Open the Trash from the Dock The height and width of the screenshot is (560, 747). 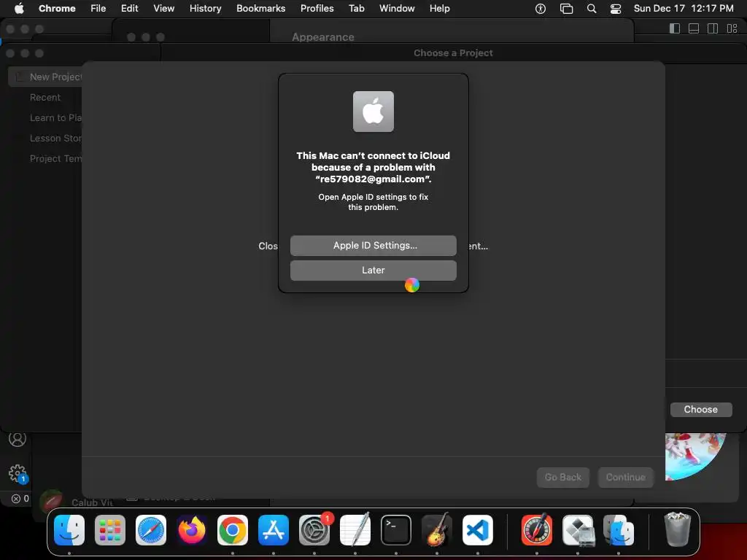coord(677,529)
